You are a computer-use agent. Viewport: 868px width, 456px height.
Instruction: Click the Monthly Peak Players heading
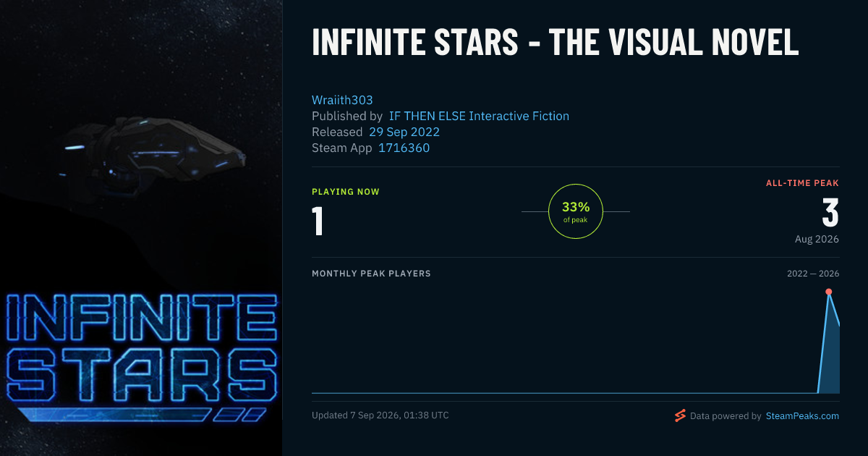(371, 274)
